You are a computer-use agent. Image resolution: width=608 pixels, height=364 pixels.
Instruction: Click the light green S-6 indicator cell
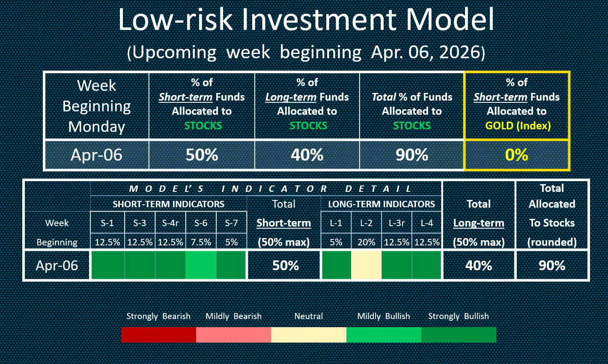tap(201, 266)
